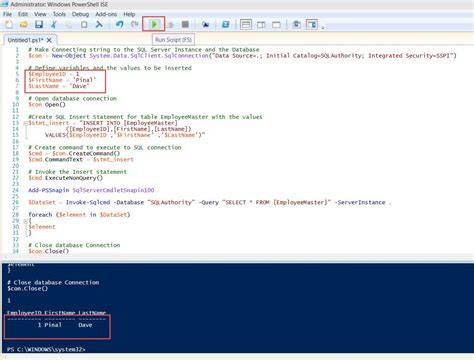
Task: Open the Debug menu
Action: coord(80,14)
